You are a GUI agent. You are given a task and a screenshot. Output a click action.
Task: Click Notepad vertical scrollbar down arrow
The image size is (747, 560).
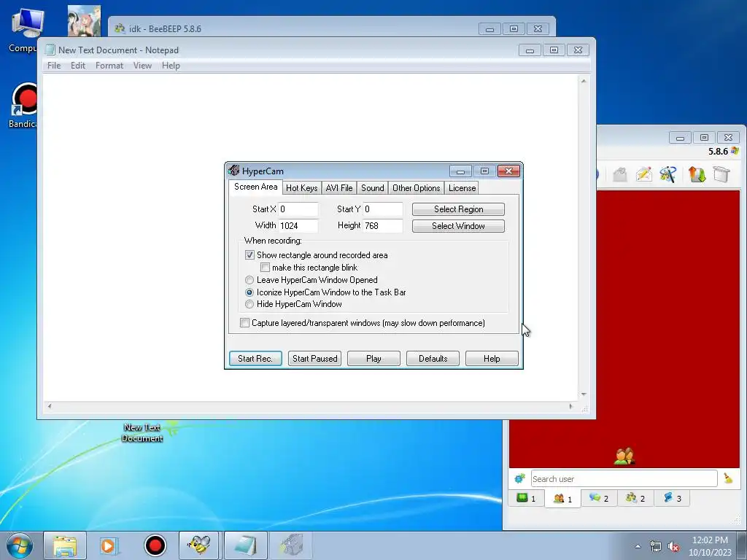tap(584, 394)
